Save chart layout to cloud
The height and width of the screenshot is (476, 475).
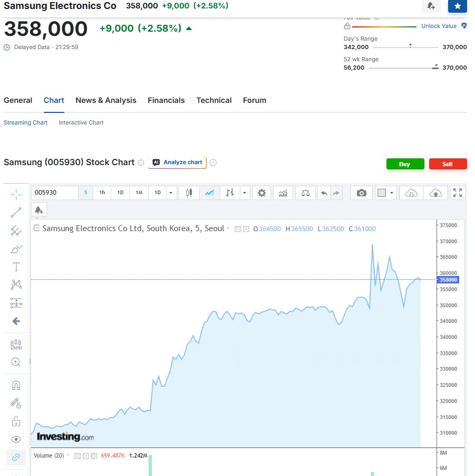click(435, 193)
